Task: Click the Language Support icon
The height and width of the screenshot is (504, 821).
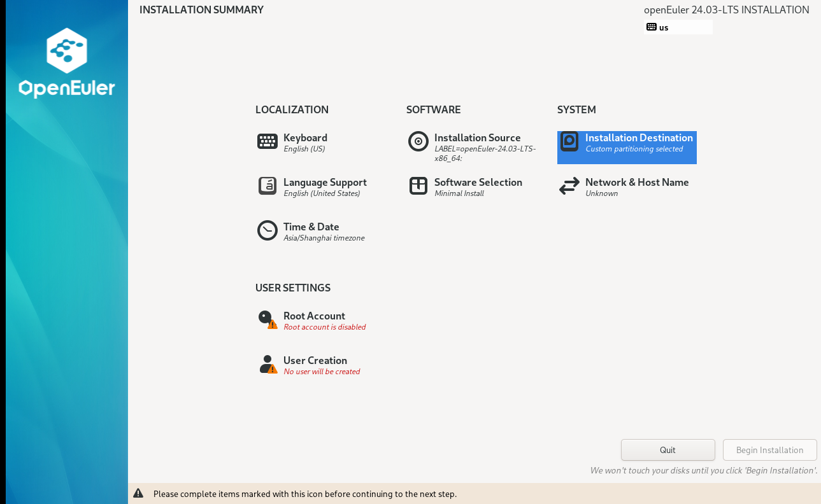Action: point(268,186)
